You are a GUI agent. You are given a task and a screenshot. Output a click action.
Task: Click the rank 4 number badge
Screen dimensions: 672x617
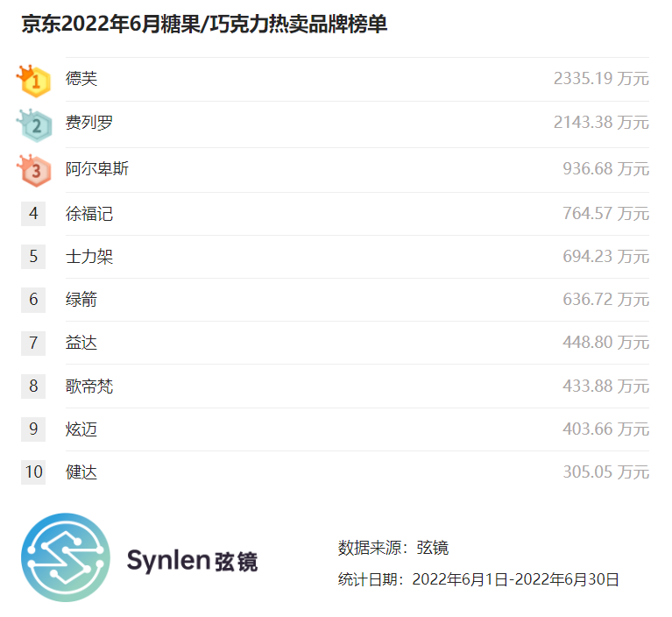click(x=33, y=214)
